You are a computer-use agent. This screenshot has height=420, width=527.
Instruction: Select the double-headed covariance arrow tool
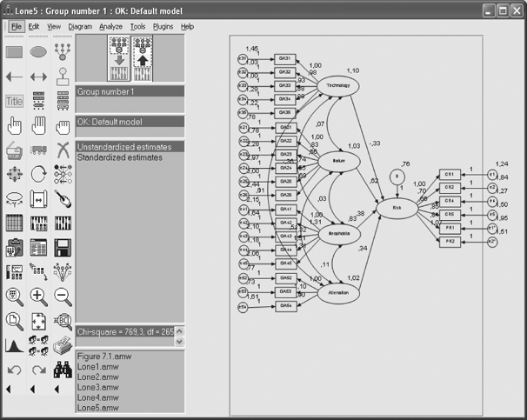38,77
